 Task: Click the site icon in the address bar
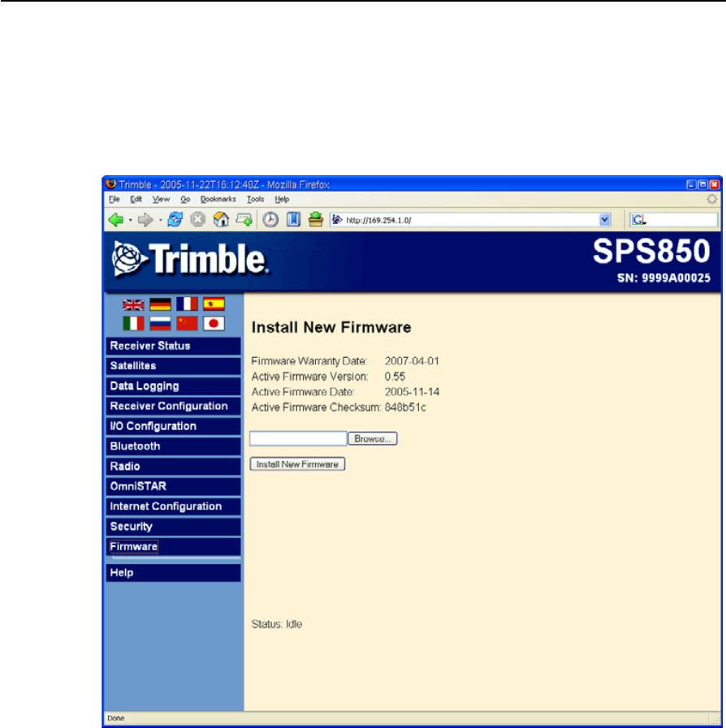point(337,220)
